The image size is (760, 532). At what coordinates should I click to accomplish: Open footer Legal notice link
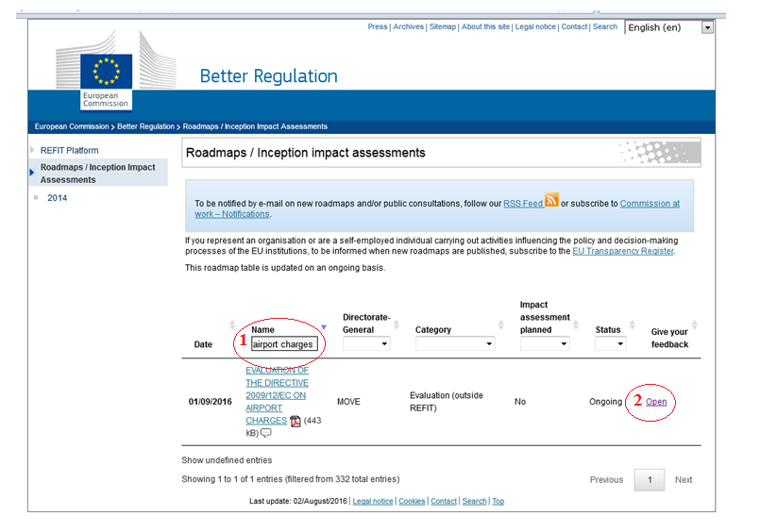pos(373,501)
